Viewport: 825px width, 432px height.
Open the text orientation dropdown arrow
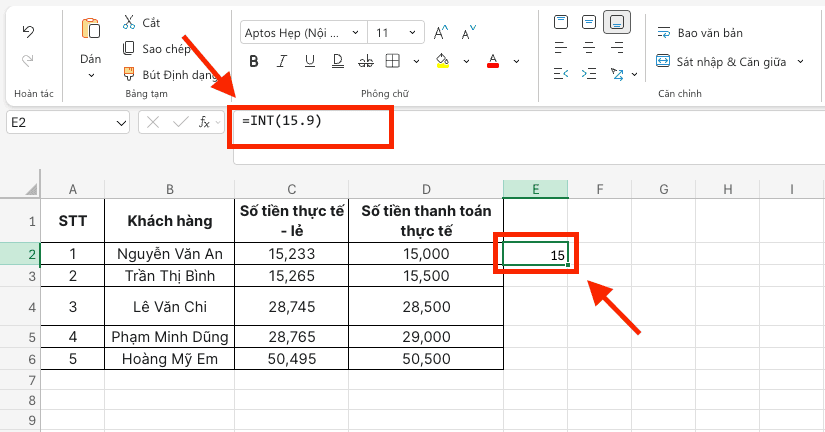(634, 74)
